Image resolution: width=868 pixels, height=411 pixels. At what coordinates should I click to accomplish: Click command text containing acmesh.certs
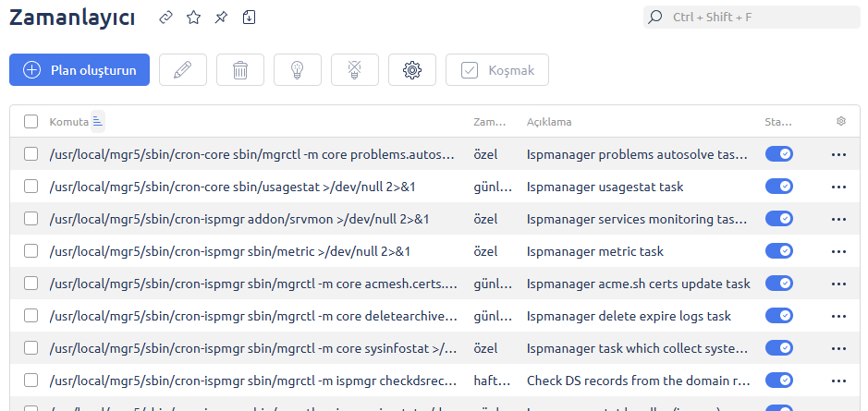click(x=253, y=284)
